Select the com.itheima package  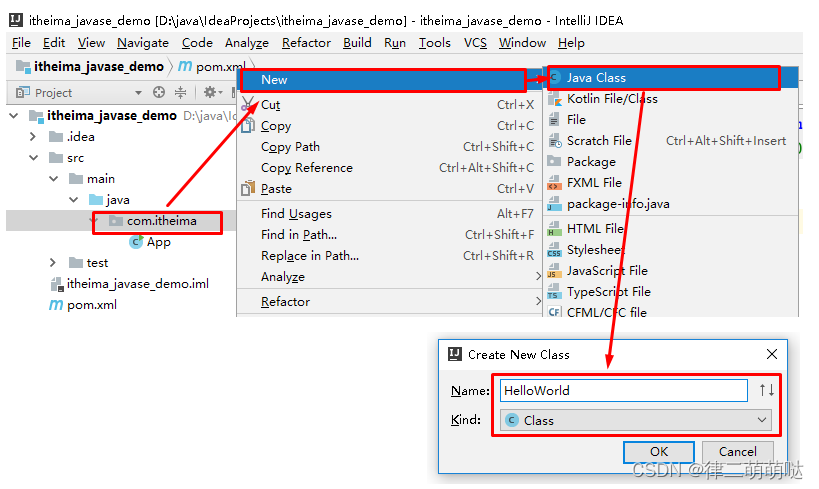pos(153,221)
